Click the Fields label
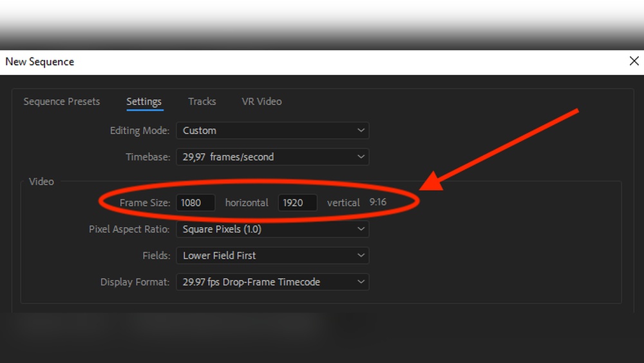 coord(156,255)
